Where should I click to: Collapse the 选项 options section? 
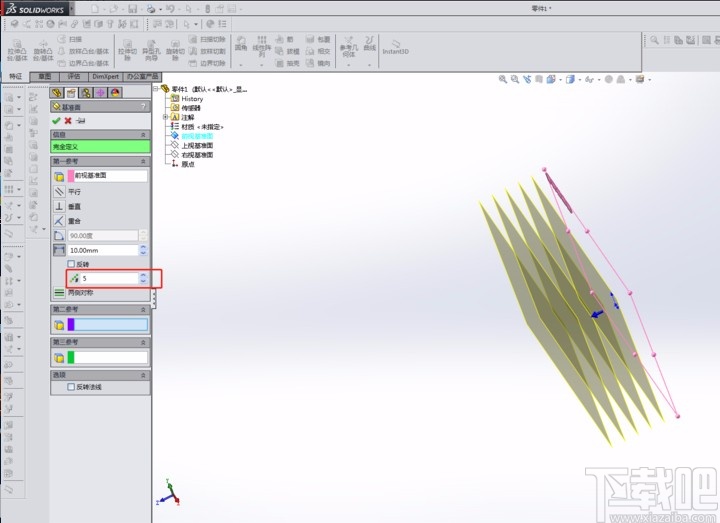pyautogui.click(x=143, y=375)
